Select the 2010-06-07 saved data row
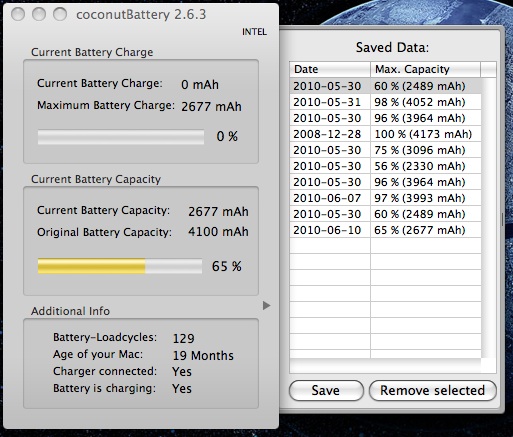The width and height of the screenshot is (513, 437). tap(385, 198)
